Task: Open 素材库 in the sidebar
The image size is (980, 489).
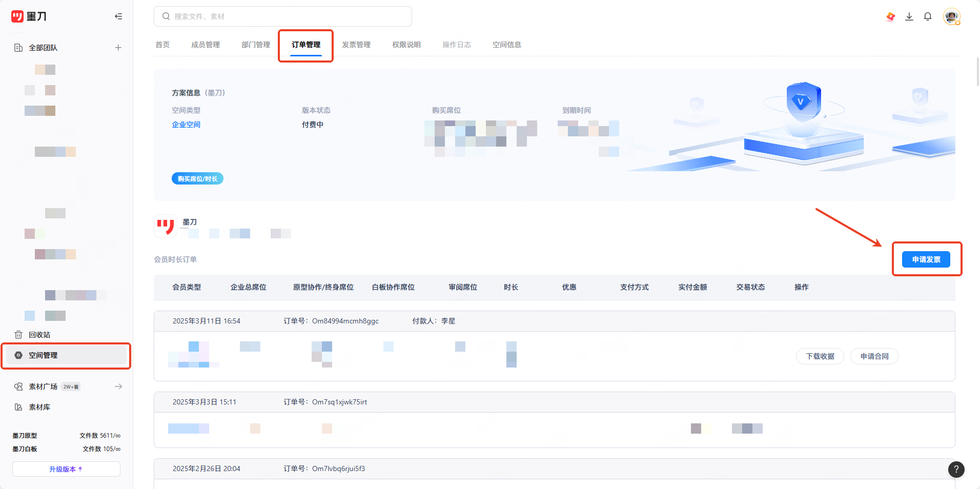Action: 39,407
